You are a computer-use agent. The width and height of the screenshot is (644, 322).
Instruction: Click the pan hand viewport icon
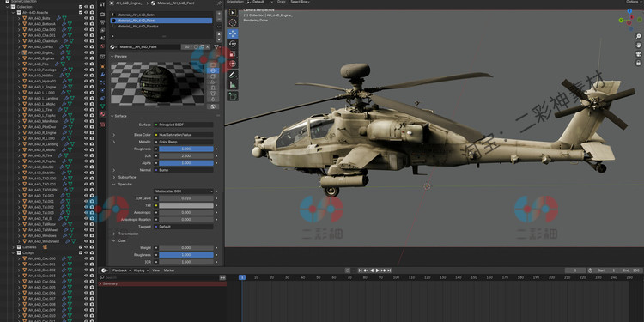pyautogui.click(x=638, y=46)
